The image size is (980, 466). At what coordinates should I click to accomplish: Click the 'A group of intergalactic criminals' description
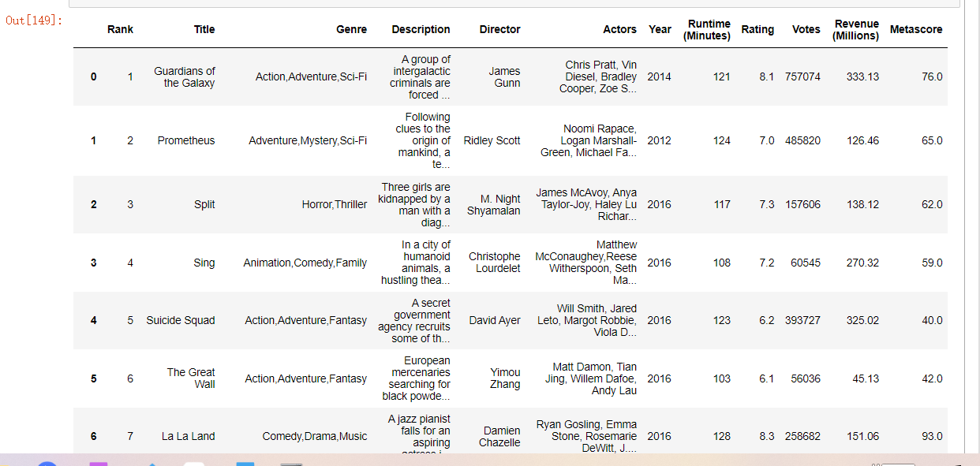pyautogui.click(x=420, y=76)
